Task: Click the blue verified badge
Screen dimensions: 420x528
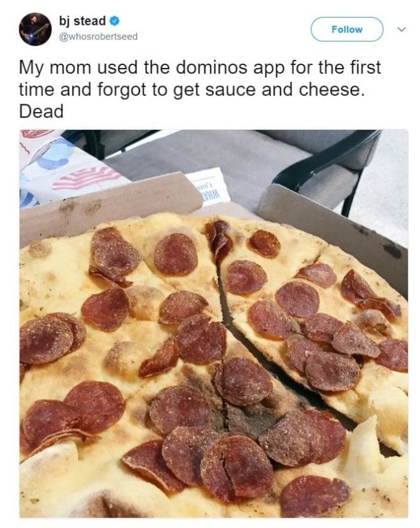Action: [x=115, y=21]
